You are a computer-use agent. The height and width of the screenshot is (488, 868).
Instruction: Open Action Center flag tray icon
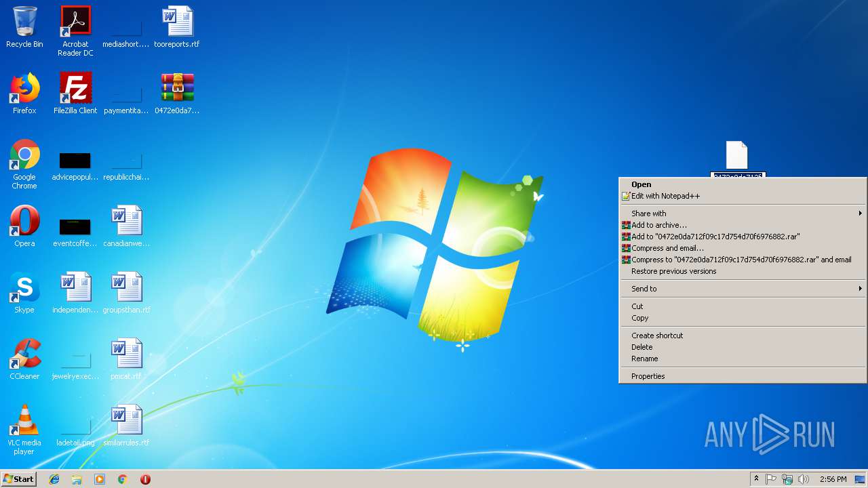[771, 479]
